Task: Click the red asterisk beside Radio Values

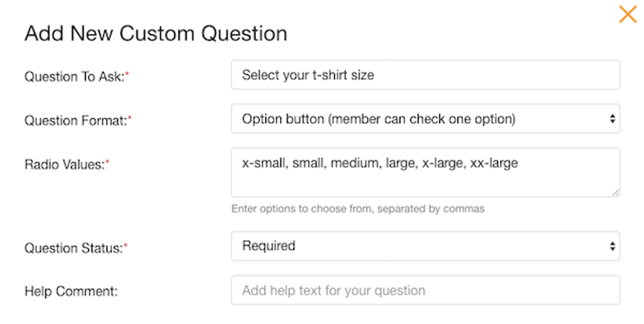Action: click(x=108, y=162)
